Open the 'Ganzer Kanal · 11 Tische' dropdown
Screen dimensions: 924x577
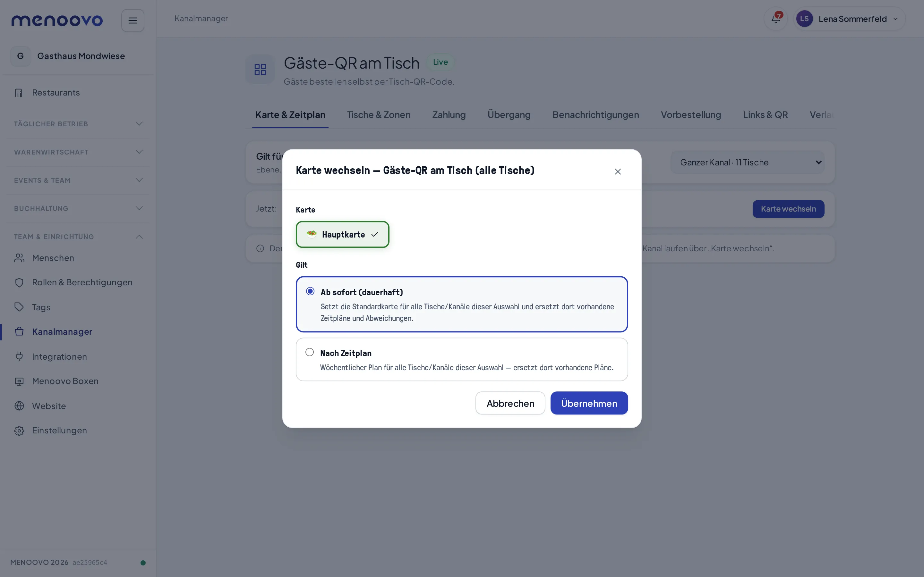(747, 162)
